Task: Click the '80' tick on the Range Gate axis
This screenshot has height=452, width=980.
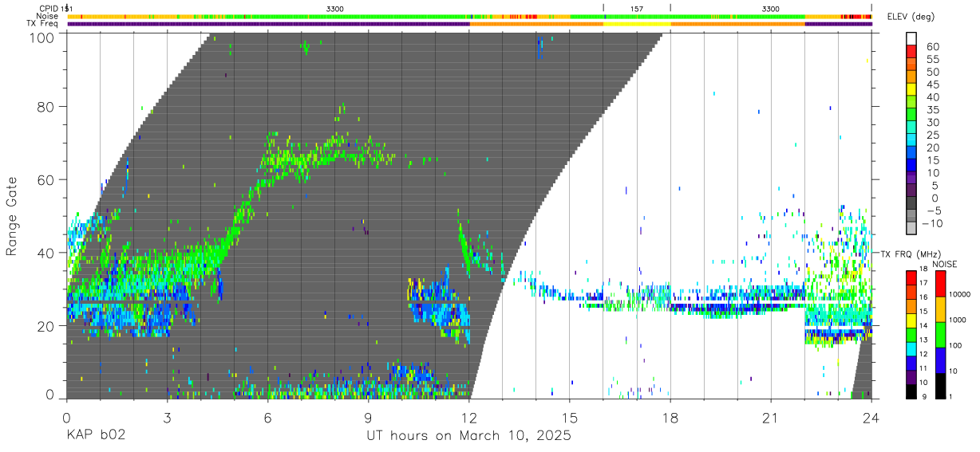Action: click(47, 107)
